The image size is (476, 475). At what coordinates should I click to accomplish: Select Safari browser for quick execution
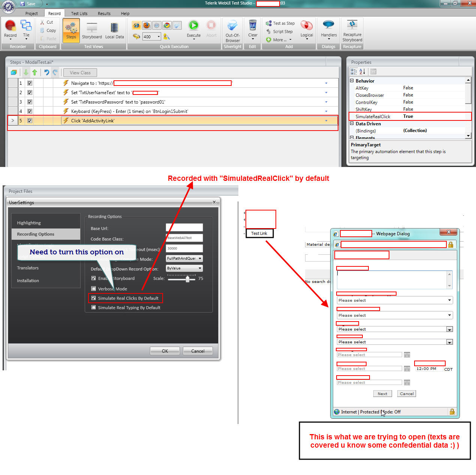(177, 25)
